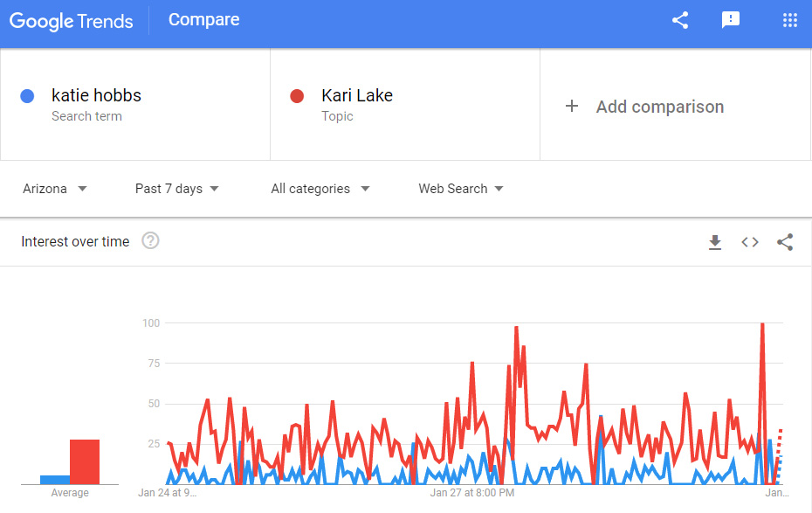Screen dimensions: 812x513
Task: Go to the Google Trends home logo
Action: 72,21
